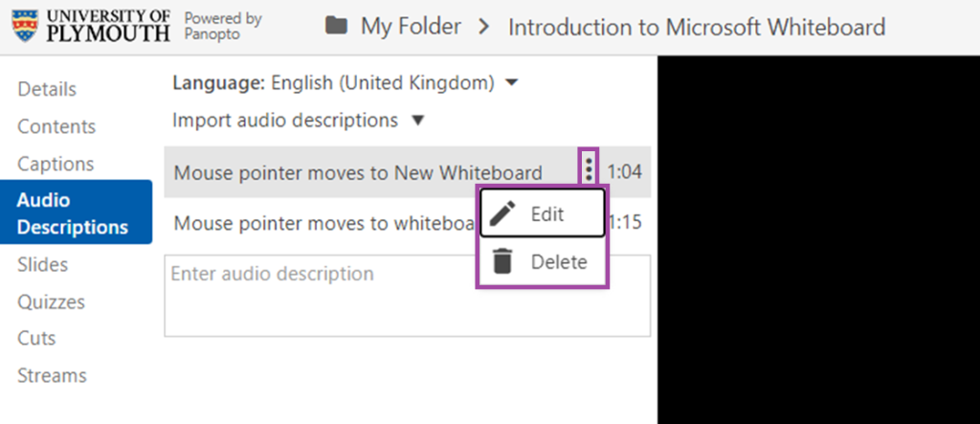Click the University of Plymouth crest logo

[x=25, y=26]
